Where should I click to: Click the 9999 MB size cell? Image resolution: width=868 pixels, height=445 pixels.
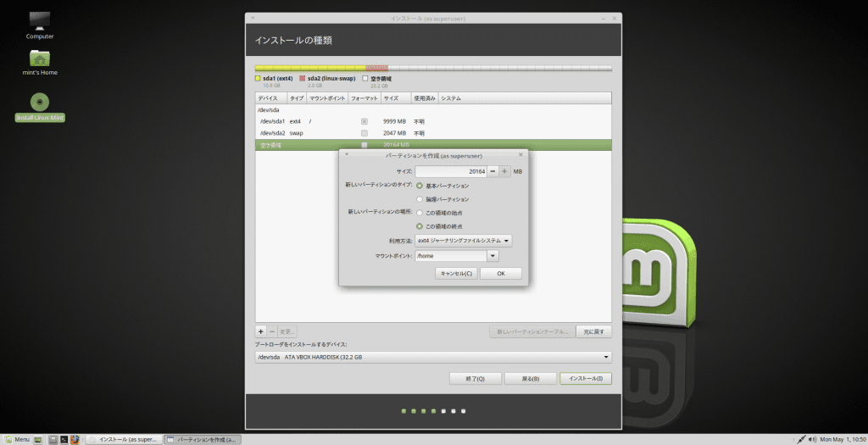(394, 121)
